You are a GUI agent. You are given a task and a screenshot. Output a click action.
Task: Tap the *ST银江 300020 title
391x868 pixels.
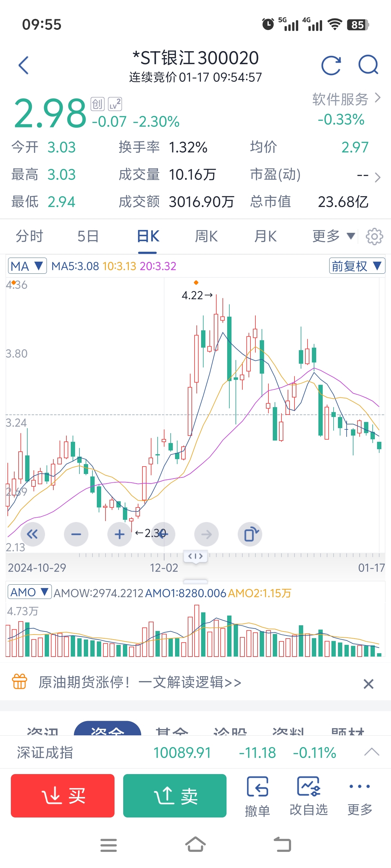point(195,58)
